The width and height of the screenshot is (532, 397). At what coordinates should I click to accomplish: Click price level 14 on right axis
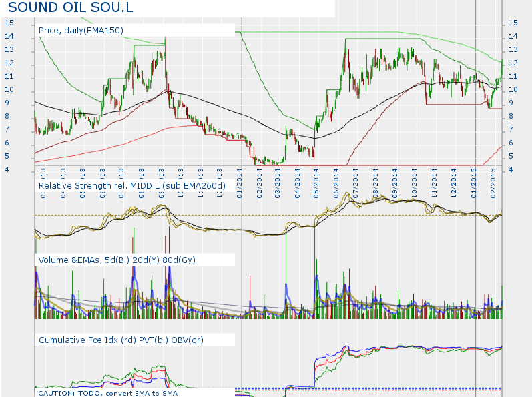point(513,36)
